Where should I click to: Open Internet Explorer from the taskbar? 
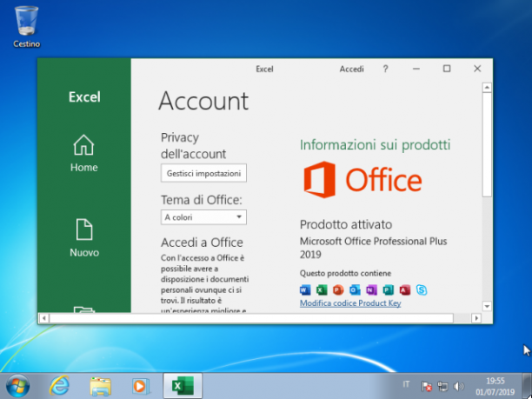tap(59, 386)
